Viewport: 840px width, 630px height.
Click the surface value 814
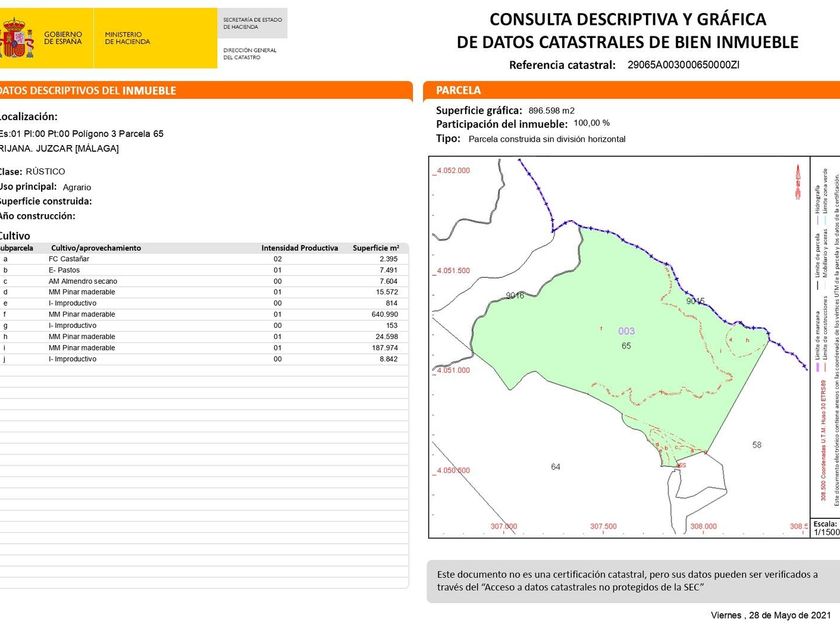pyautogui.click(x=391, y=303)
